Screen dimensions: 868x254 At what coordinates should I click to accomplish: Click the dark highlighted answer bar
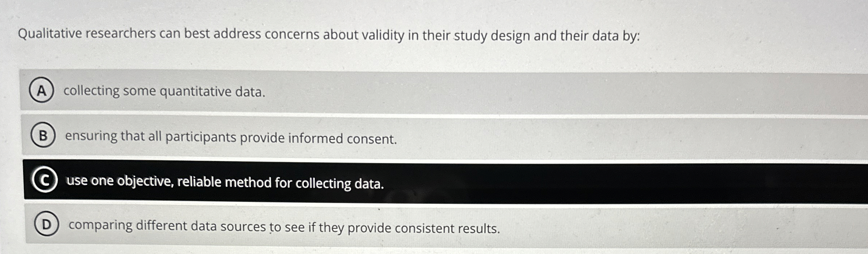[x=435, y=181]
